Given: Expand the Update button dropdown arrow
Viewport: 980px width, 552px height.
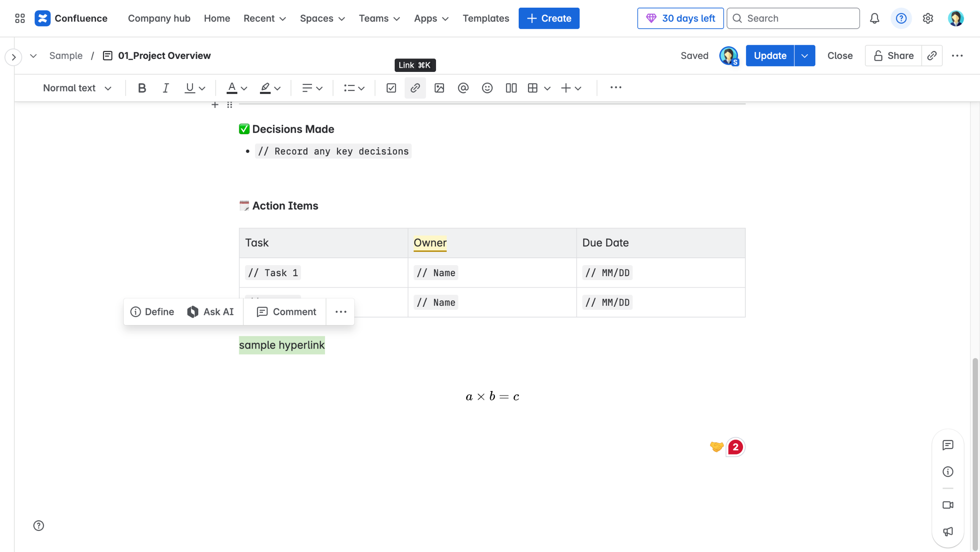Looking at the screenshot, I should tap(805, 56).
